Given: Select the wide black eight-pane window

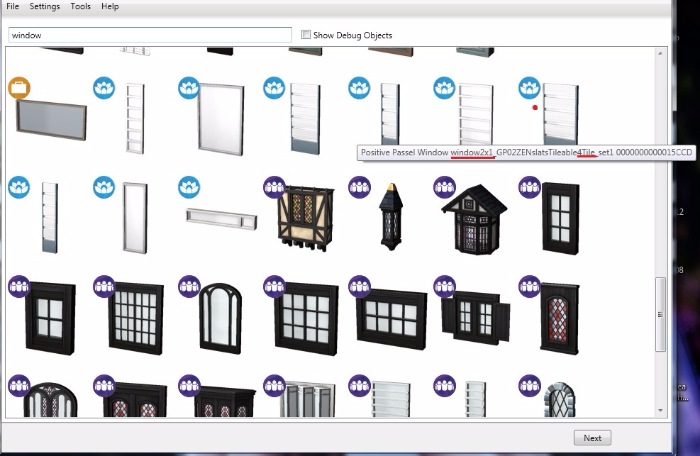Looking at the screenshot, I should tap(392, 319).
